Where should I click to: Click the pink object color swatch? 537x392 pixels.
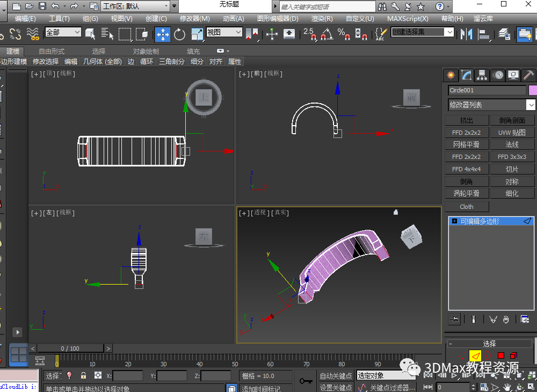pyautogui.click(x=532, y=90)
